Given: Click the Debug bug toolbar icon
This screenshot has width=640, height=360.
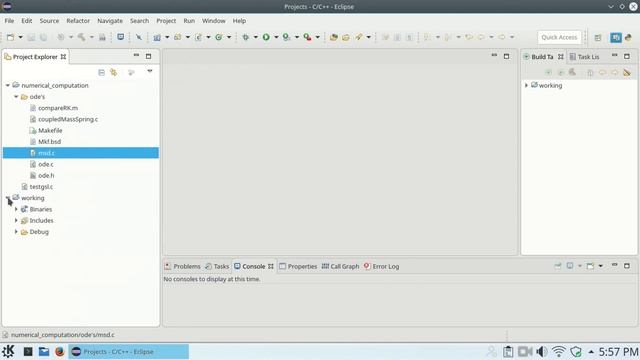Looking at the screenshot, I should pos(246,37).
